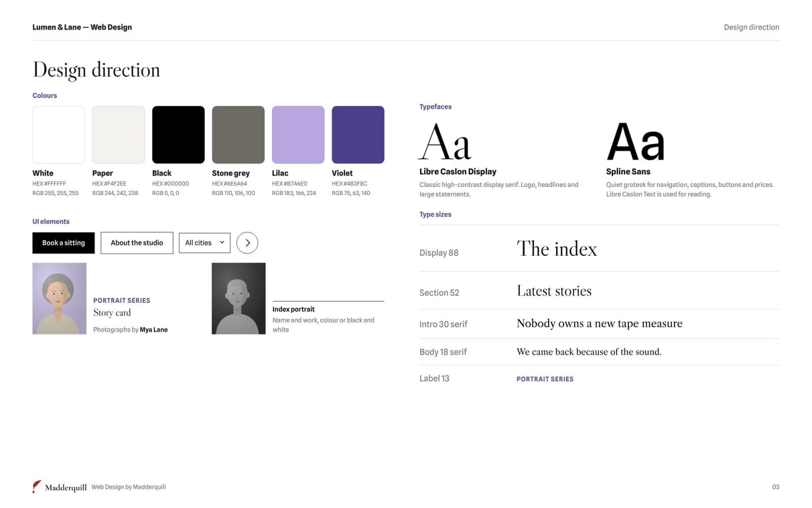
Task: Click the Body 18 serif label
Action: (x=443, y=352)
